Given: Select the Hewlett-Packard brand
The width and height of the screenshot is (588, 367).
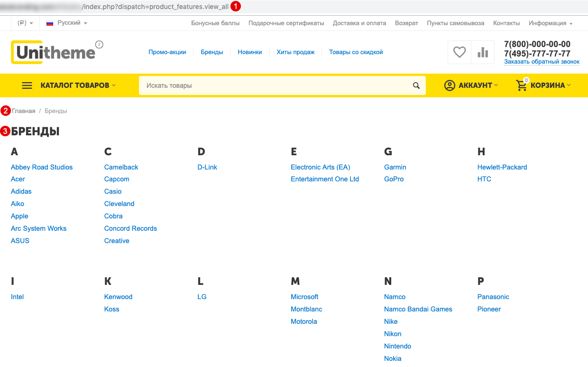Looking at the screenshot, I should 502,167.
